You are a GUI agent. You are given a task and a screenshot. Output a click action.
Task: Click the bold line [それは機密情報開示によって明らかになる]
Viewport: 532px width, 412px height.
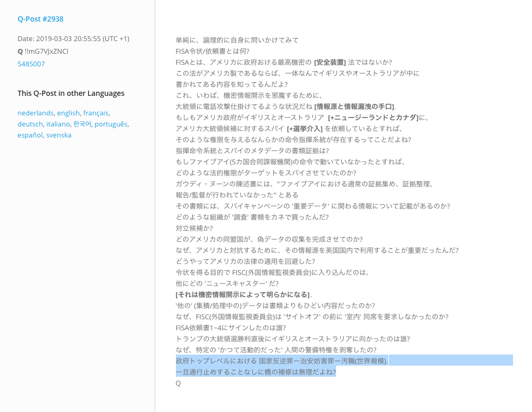243,295
